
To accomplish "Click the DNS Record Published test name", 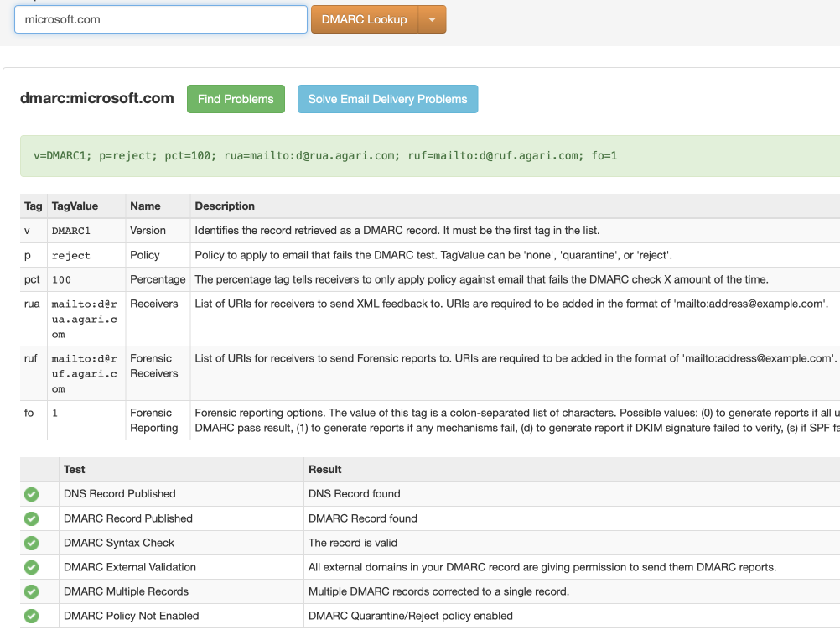I will pos(120,493).
